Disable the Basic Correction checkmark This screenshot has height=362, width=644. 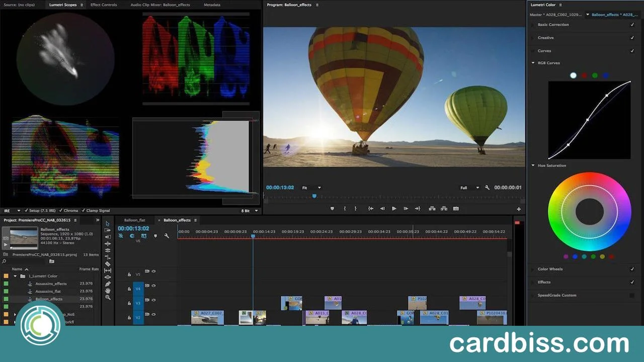click(632, 24)
